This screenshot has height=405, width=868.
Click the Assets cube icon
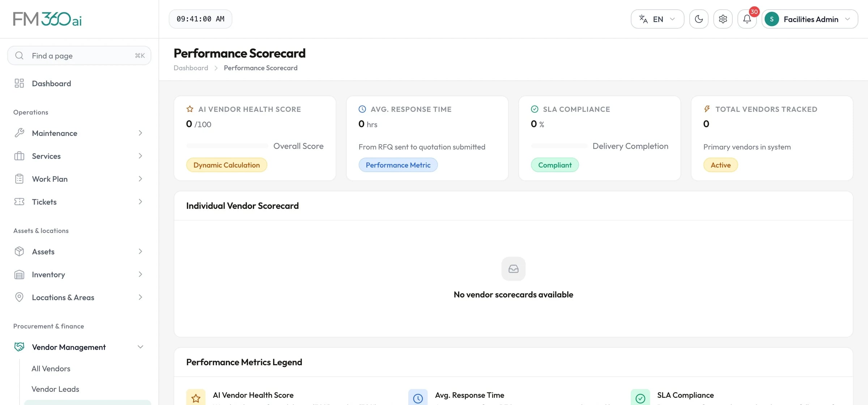tap(19, 251)
